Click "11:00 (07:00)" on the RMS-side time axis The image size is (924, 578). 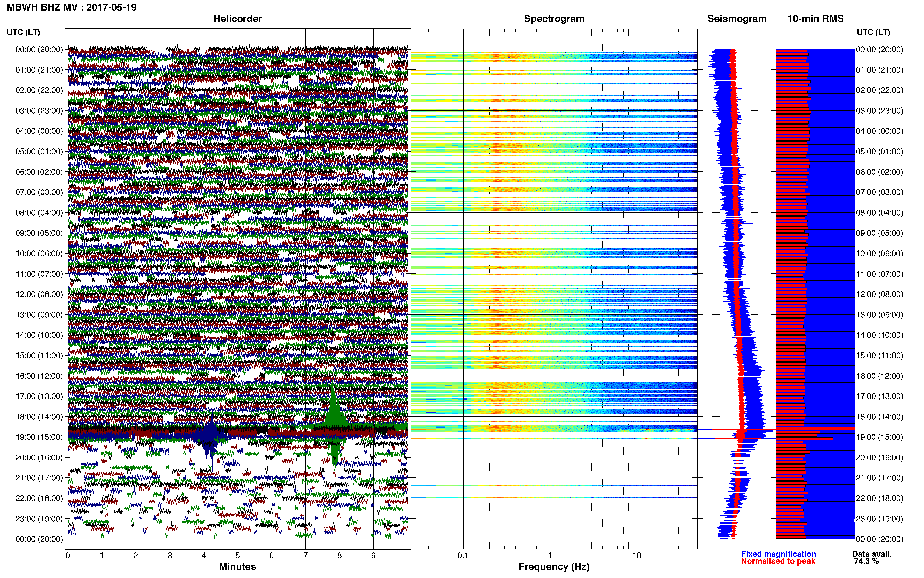pos(880,274)
